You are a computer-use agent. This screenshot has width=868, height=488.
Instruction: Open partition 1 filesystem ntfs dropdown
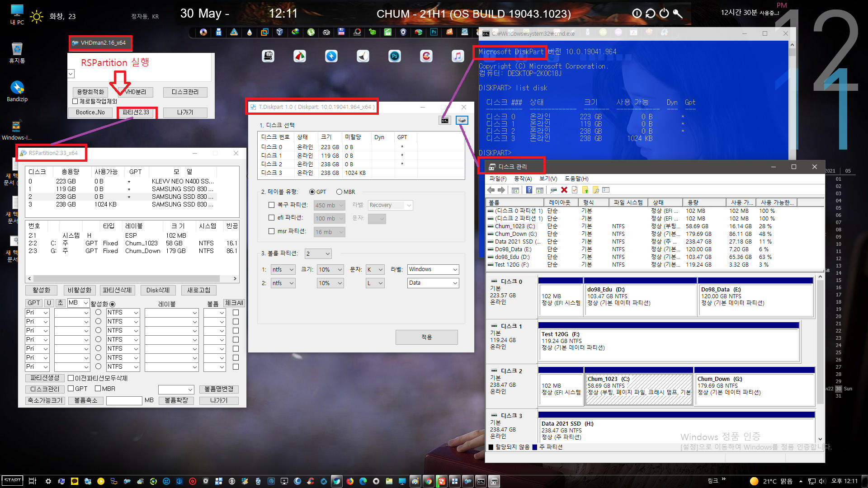pyautogui.click(x=283, y=270)
